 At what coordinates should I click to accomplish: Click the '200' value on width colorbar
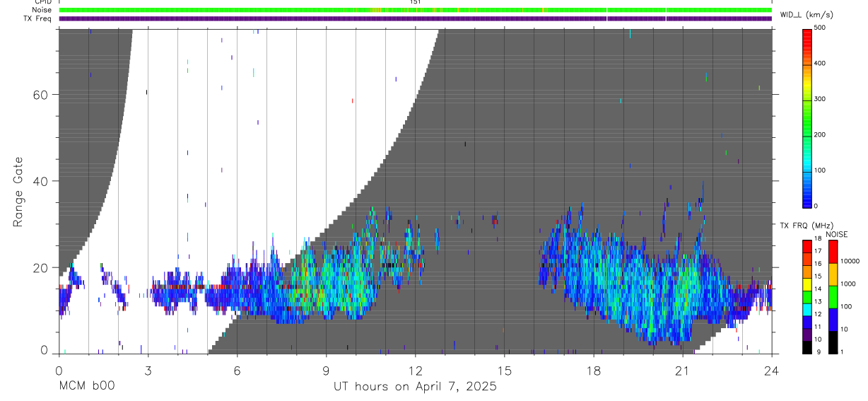820,134
